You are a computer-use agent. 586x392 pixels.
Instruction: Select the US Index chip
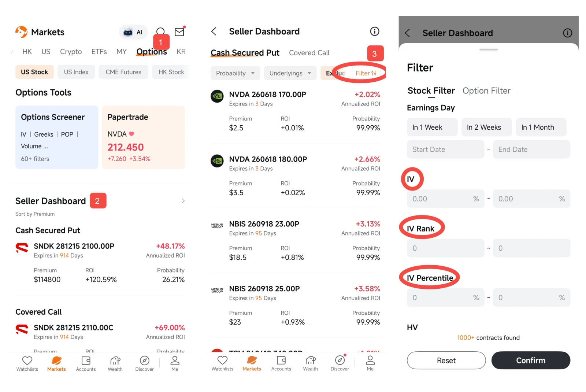[x=76, y=72]
